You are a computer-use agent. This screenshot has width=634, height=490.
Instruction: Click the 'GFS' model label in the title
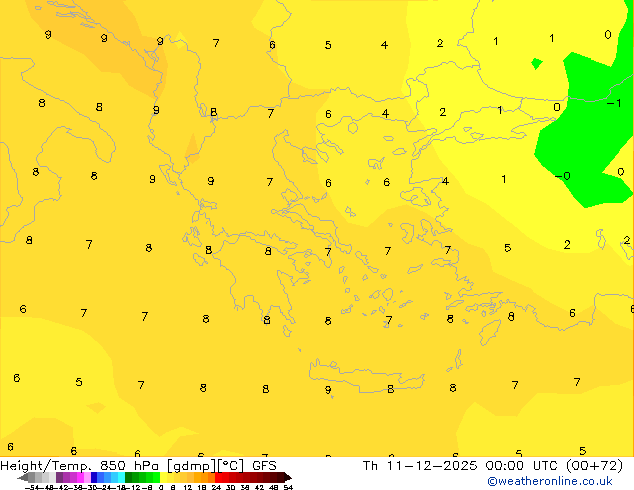pos(264,466)
